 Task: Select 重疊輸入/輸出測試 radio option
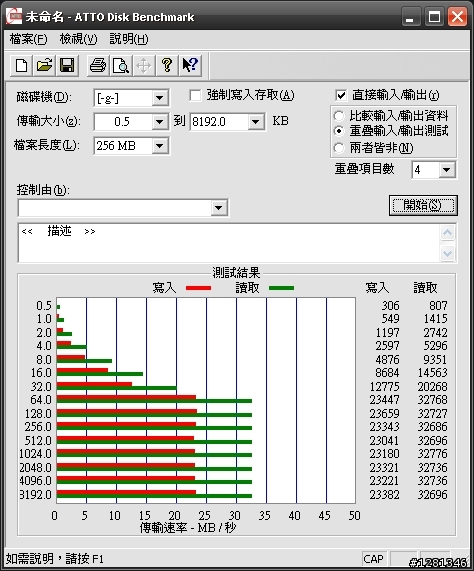tap(339, 131)
